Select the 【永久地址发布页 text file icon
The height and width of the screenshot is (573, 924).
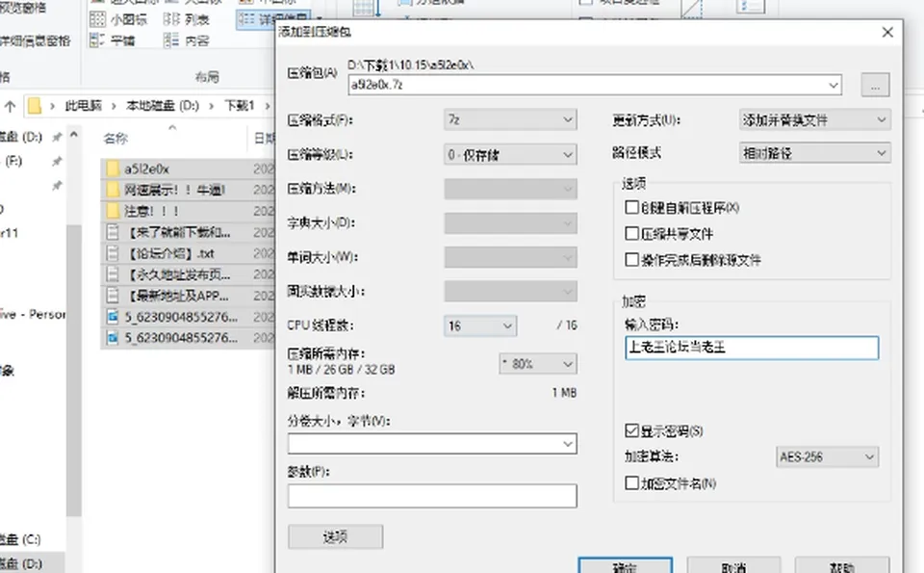(113, 274)
